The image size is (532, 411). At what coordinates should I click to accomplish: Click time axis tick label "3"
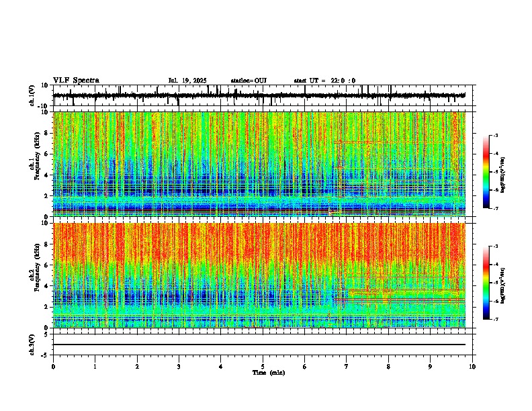click(179, 367)
